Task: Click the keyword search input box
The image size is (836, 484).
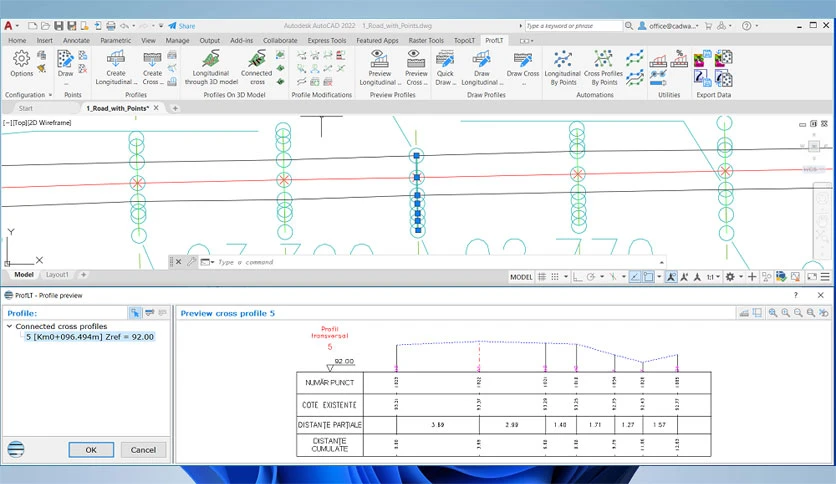Action: (573, 26)
